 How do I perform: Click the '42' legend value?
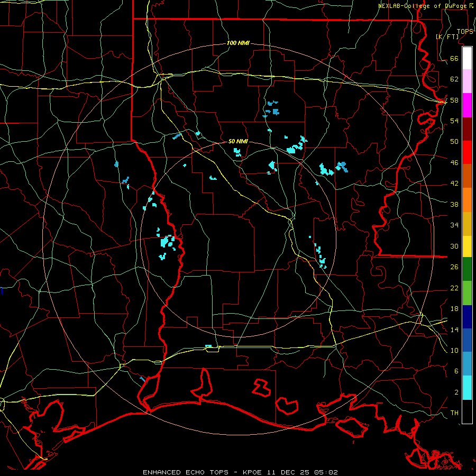tap(454, 184)
